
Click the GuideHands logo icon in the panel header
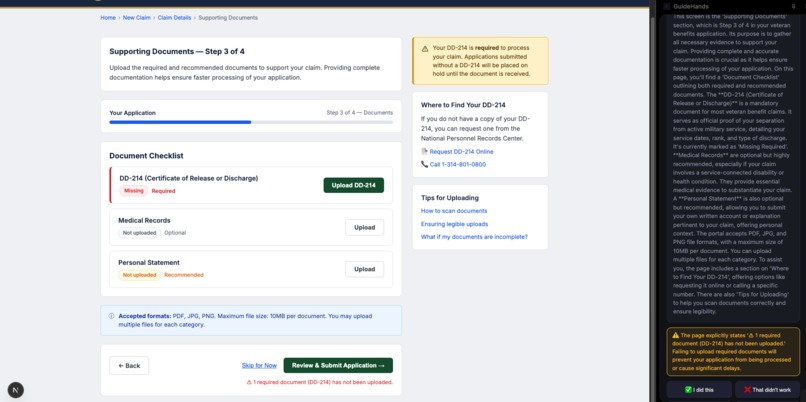[667, 6]
